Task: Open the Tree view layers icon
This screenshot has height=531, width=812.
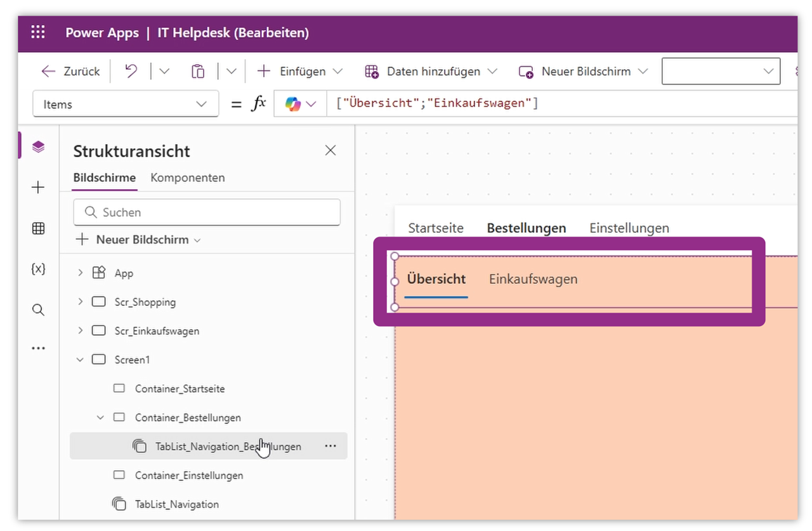Action: click(38, 147)
